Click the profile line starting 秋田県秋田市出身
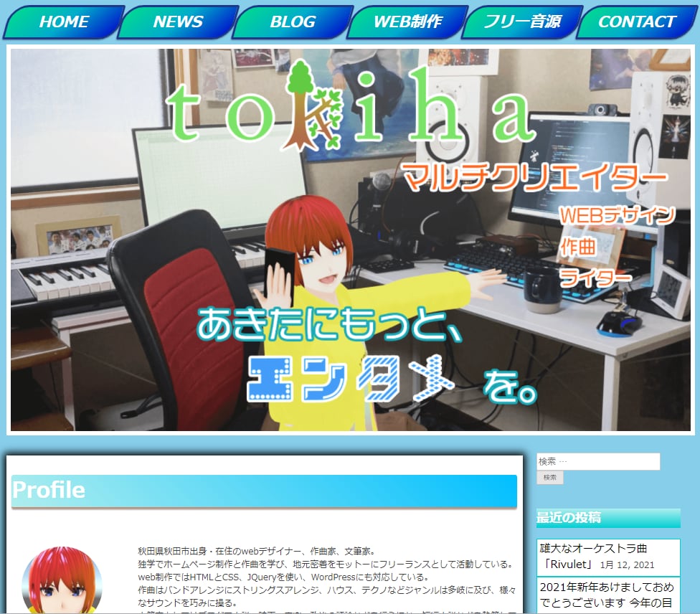This screenshot has width=700, height=614. pyautogui.click(x=257, y=551)
